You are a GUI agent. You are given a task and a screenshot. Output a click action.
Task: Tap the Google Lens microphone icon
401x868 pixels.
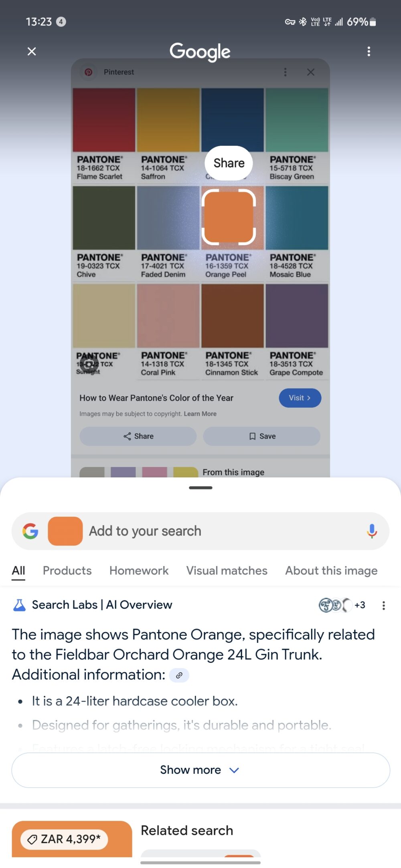pos(372,531)
